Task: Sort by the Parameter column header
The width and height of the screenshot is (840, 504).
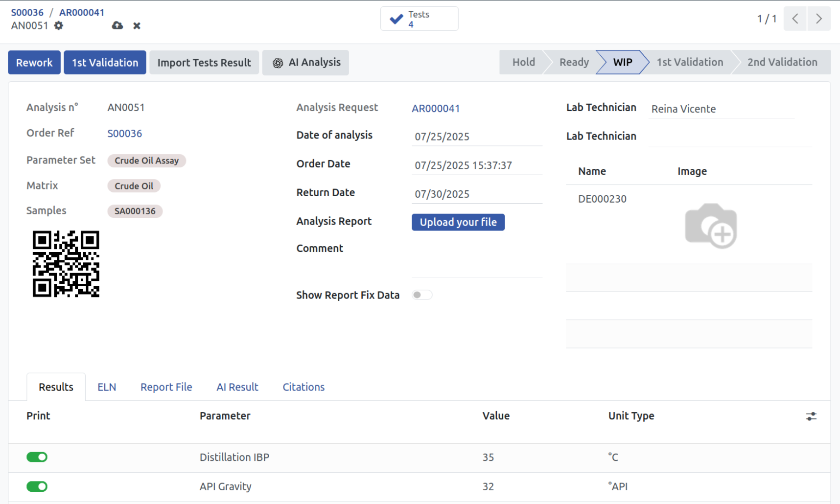Action: coord(225,416)
